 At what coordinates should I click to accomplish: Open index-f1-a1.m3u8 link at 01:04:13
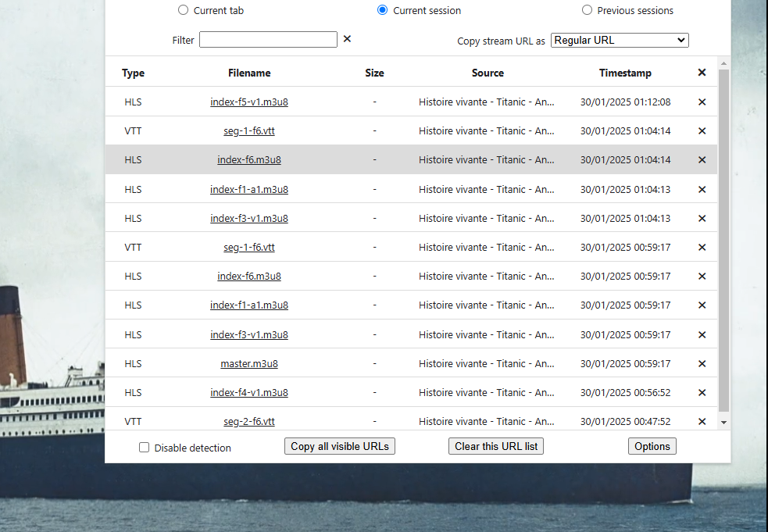point(249,189)
